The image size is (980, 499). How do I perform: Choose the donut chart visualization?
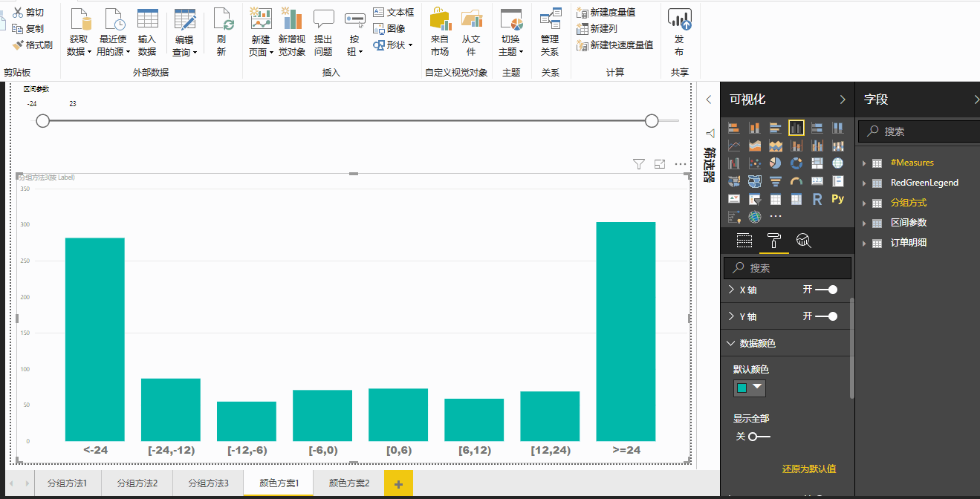click(796, 163)
